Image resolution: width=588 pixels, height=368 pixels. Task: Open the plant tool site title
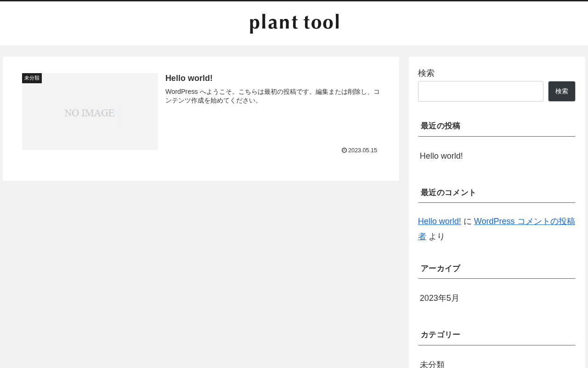(294, 23)
